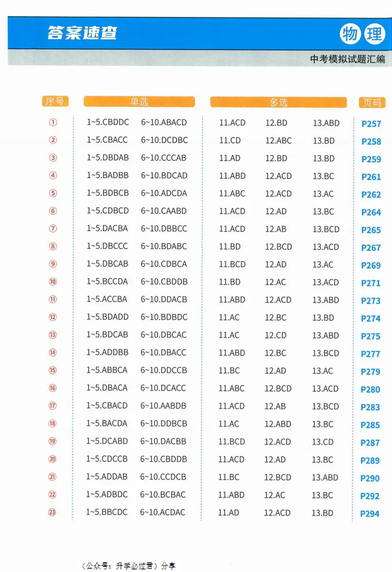Select the circled number ⑤ icon

tap(53, 193)
